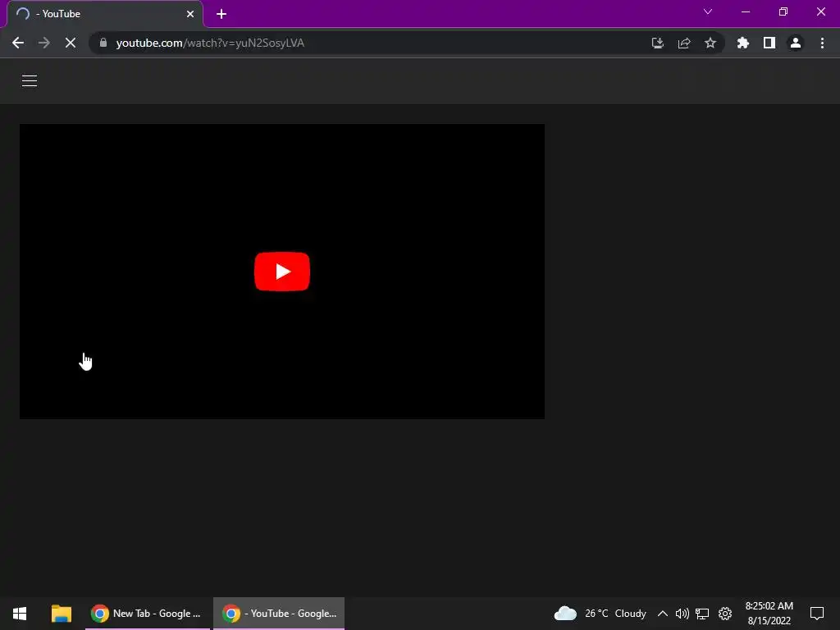View site information via the lock icon

(x=103, y=43)
